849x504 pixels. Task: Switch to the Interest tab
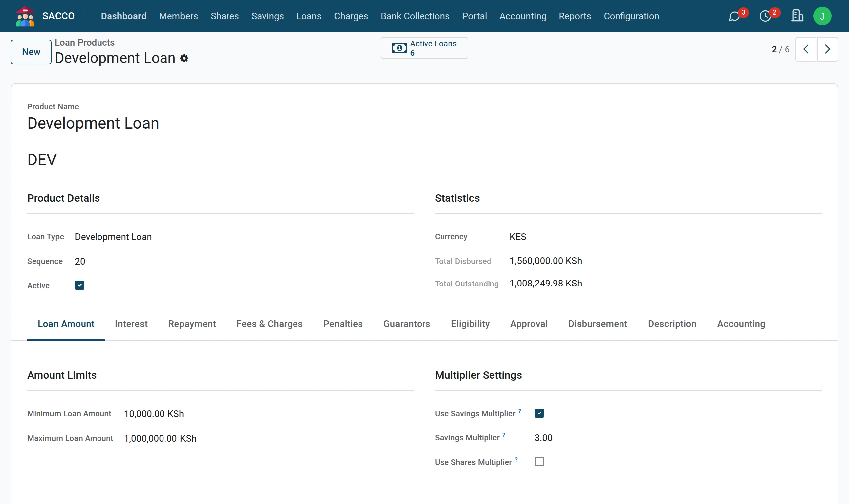click(x=131, y=324)
